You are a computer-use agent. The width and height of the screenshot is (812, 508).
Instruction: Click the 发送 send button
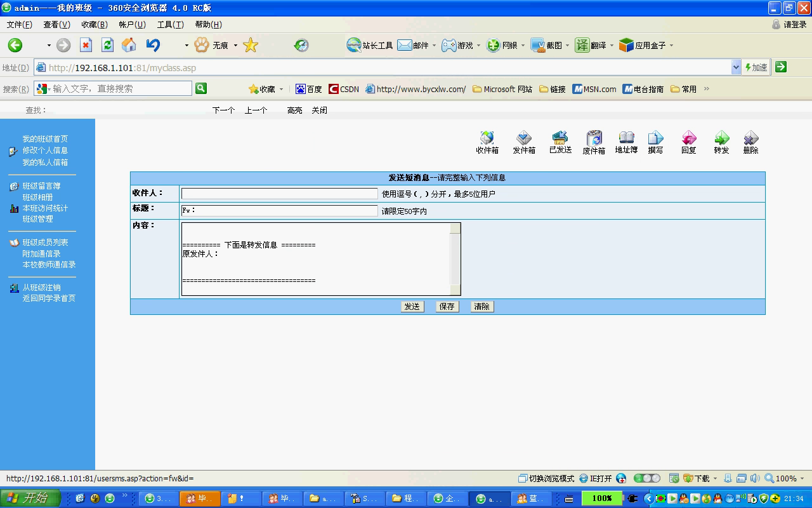click(412, 307)
